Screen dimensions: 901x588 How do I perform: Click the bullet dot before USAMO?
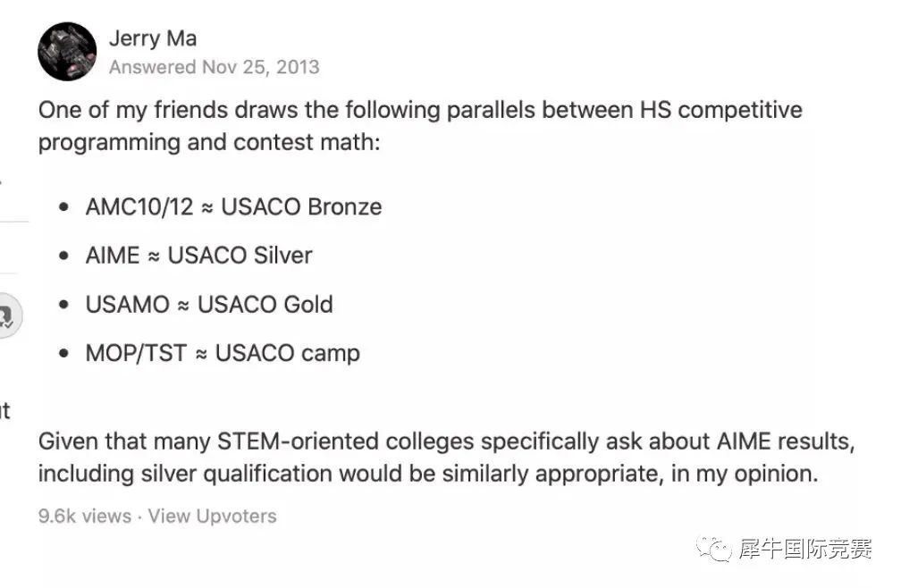point(63,305)
